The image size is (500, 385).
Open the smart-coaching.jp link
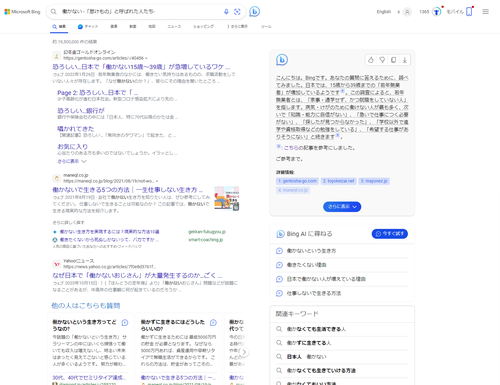pos(206,240)
